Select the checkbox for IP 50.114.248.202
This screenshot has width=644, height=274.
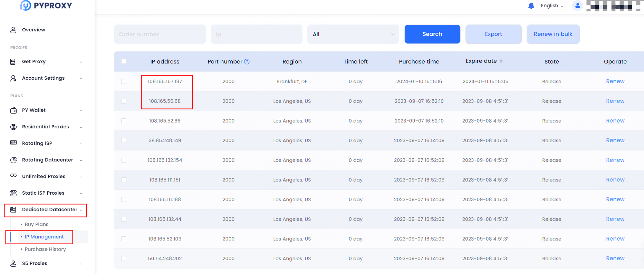(124, 258)
